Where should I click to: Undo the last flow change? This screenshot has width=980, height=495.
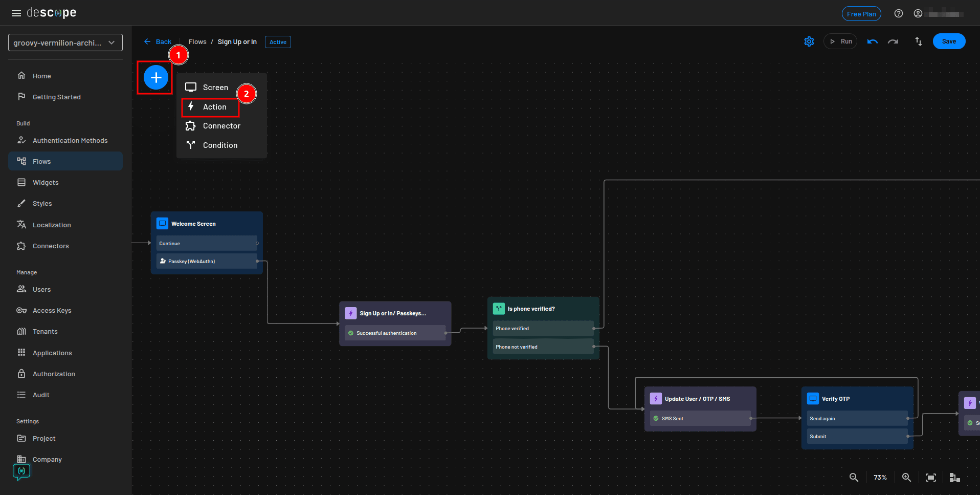[872, 41]
